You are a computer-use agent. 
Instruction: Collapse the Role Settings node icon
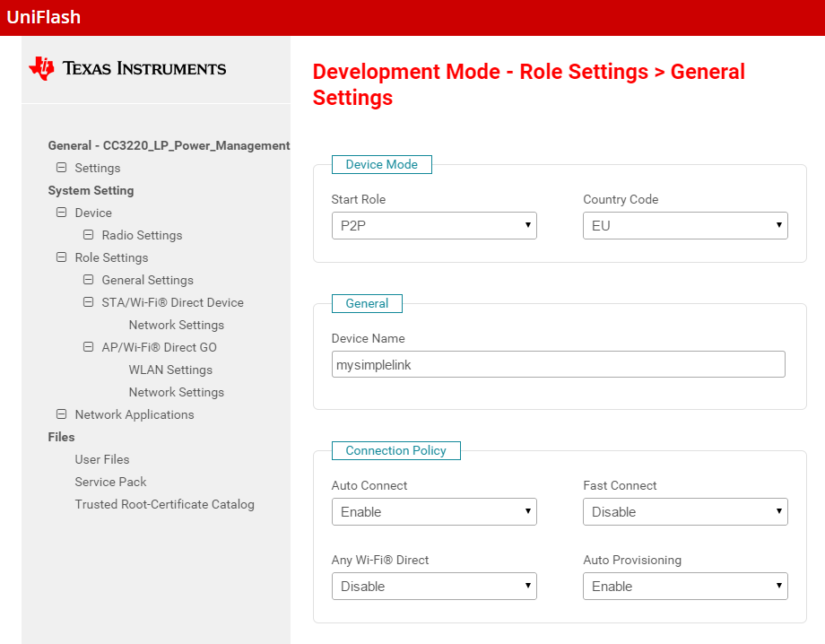coord(62,257)
